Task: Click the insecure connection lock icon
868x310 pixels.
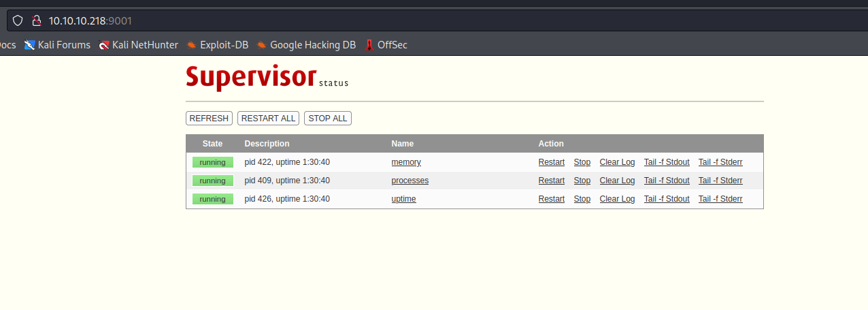Action: tap(37, 20)
